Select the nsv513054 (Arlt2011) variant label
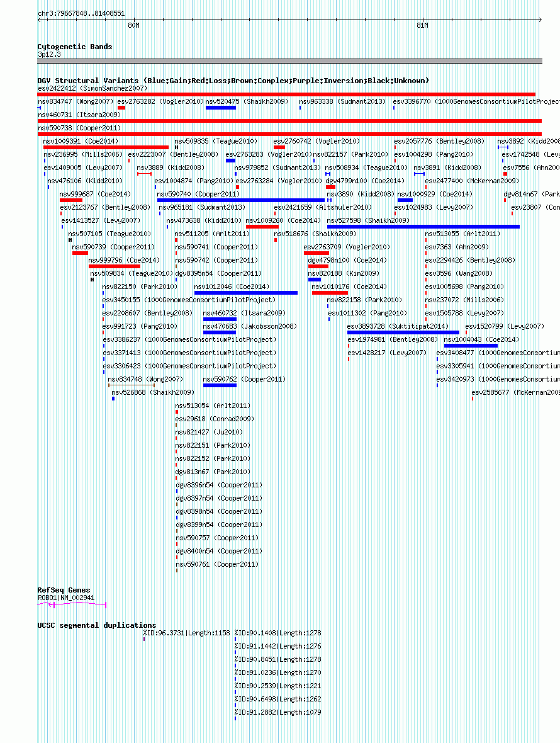560x743 pixels. pos(213,406)
